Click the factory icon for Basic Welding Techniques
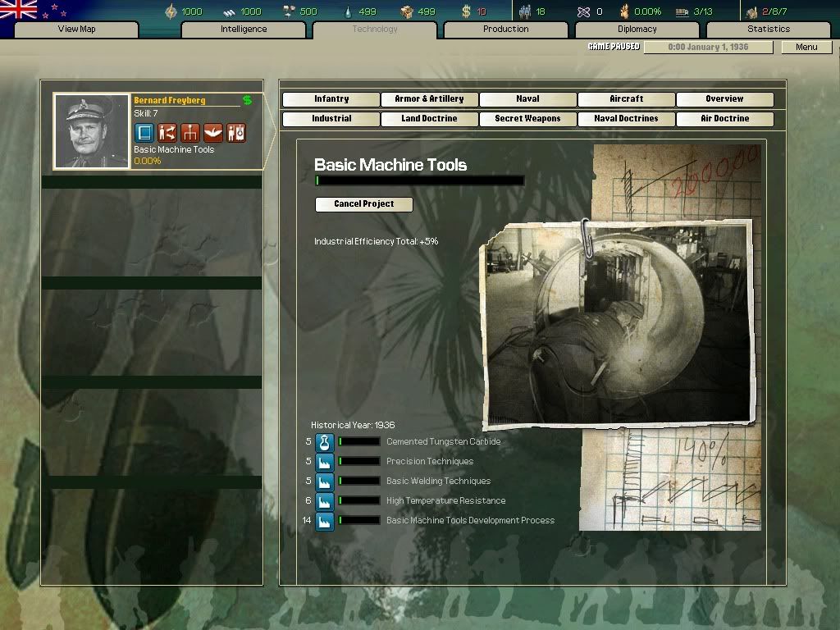Viewport: 840px width, 630px height. tap(324, 482)
